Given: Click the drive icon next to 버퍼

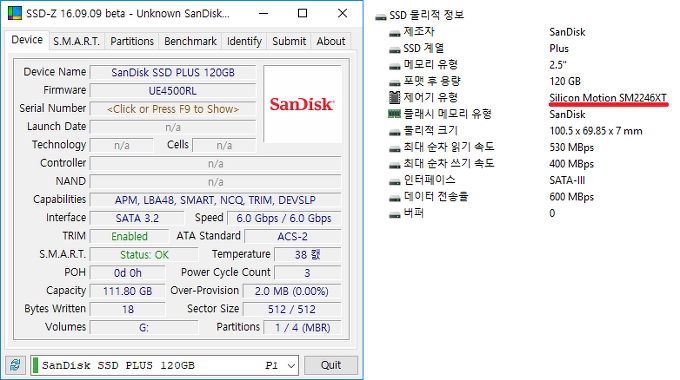Looking at the screenshot, I should (394, 214).
